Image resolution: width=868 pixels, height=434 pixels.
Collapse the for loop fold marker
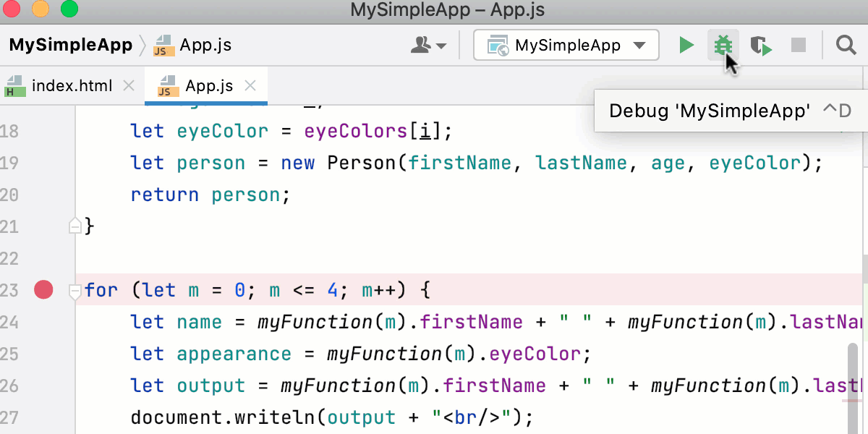coord(74,292)
